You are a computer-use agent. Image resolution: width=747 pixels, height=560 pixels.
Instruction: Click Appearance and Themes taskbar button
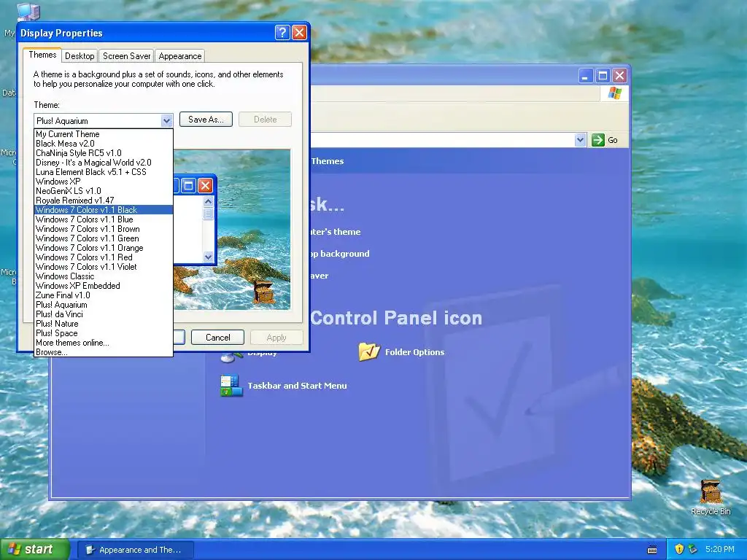click(x=135, y=550)
